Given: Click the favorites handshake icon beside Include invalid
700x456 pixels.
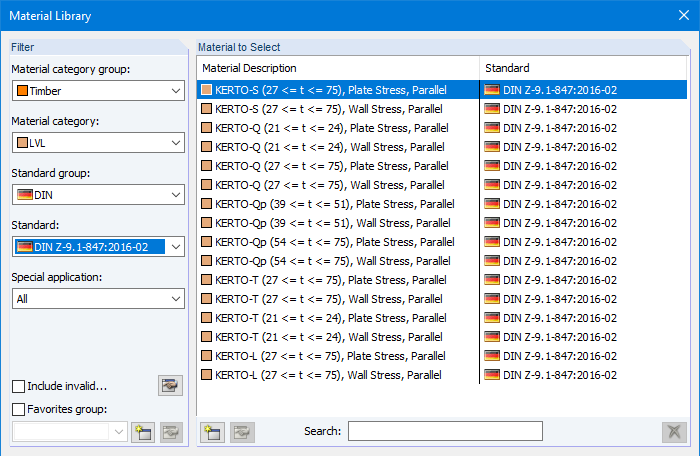Looking at the screenshot, I should (170, 385).
